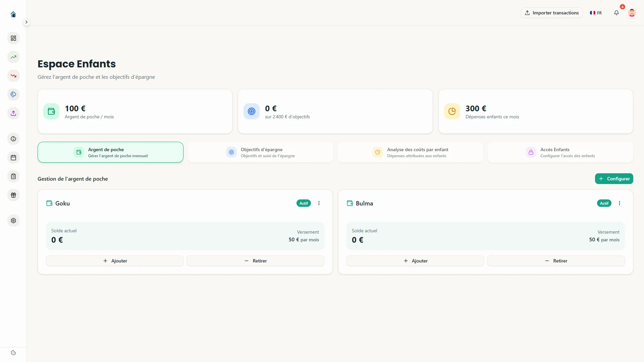Click the user avatar in top right

coord(632,13)
